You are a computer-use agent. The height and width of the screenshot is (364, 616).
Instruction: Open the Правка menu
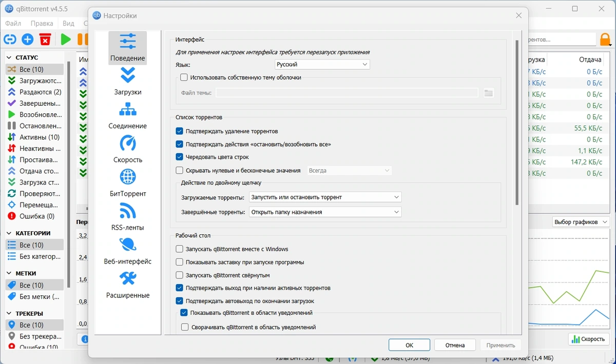tap(42, 23)
